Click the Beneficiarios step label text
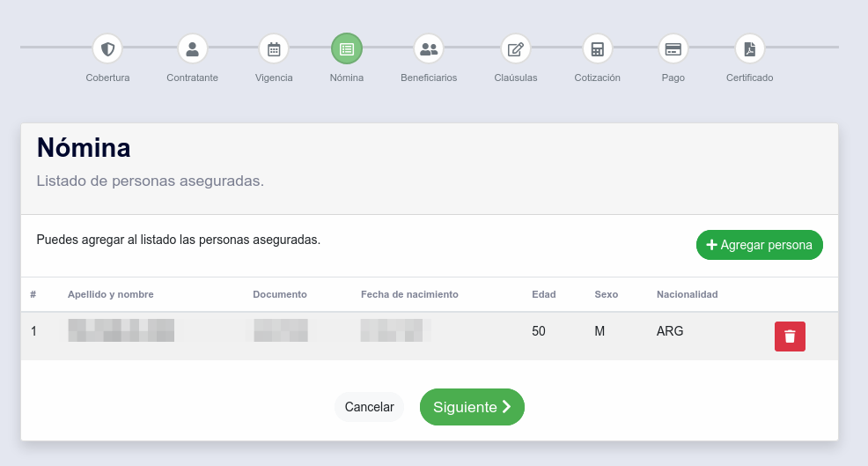868x466 pixels. pyautogui.click(x=429, y=78)
